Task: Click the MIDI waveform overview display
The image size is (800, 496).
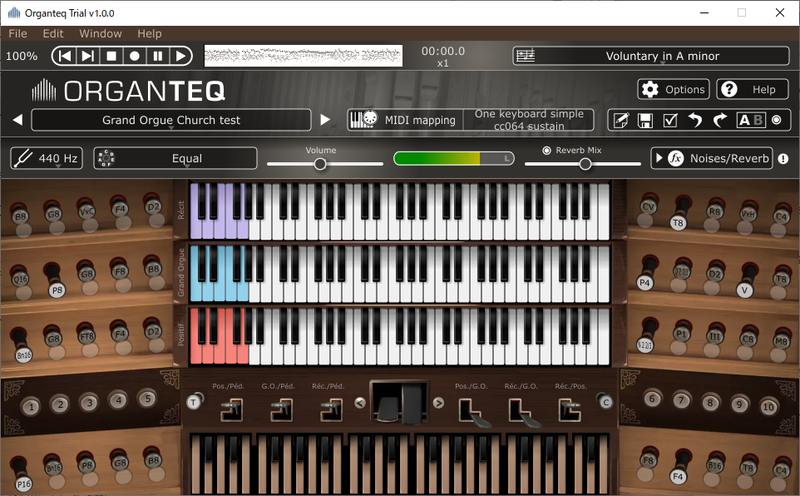Action: pyautogui.click(x=303, y=56)
